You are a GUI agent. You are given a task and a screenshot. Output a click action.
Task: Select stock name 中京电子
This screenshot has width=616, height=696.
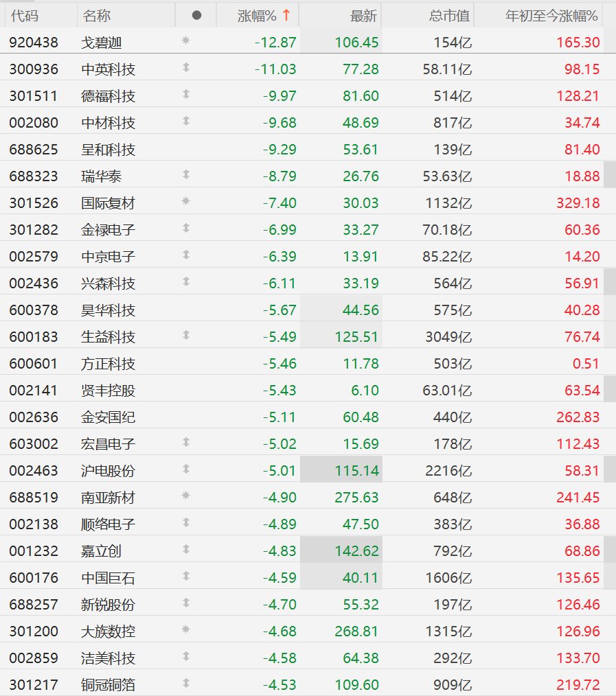coord(108,257)
